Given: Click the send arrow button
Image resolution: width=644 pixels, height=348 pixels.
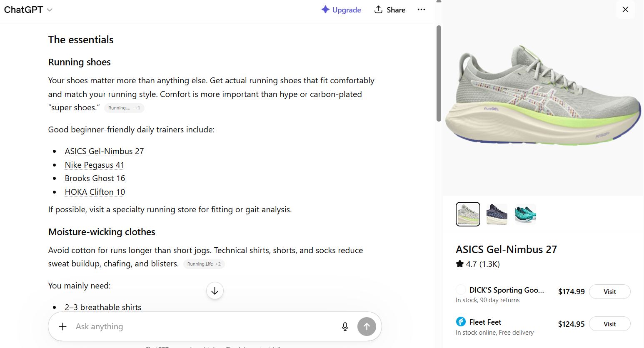Looking at the screenshot, I should click(x=367, y=327).
